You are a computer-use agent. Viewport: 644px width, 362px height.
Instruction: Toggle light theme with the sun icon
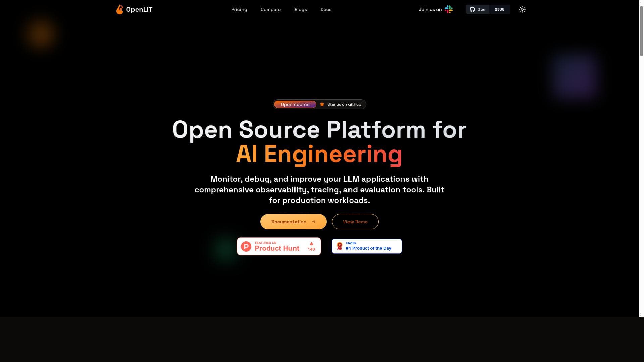tap(522, 9)
